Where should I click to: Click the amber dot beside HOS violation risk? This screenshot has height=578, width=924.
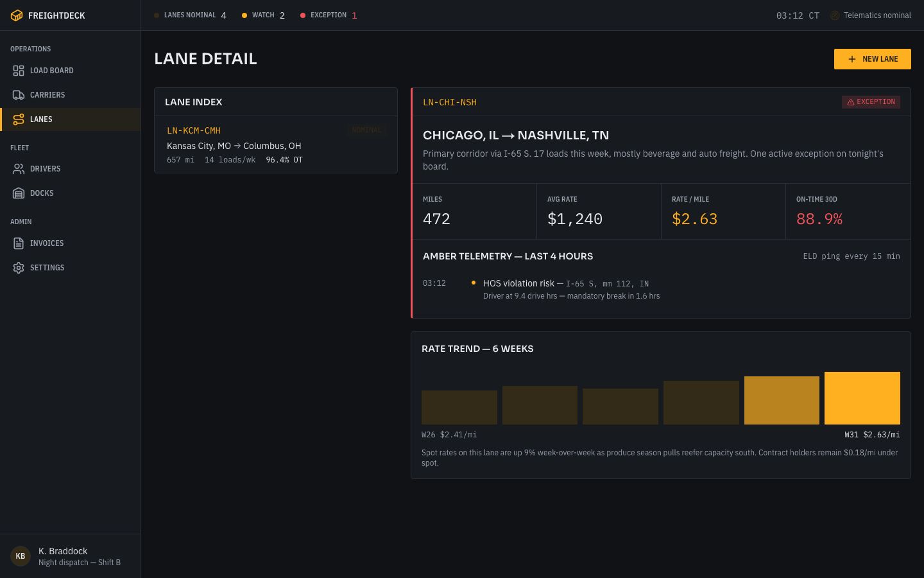coord(474,283)
